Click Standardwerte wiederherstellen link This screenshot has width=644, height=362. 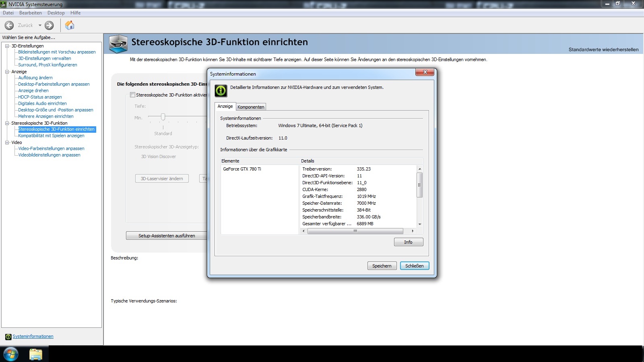pos(603,49)
